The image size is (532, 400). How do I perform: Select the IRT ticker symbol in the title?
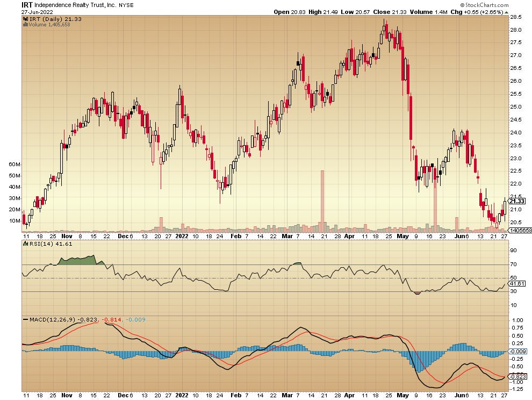pyautogui.click(x=27, y=5)
